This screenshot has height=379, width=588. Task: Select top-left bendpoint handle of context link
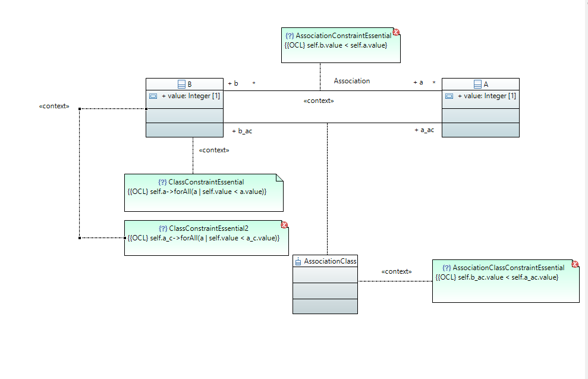[80, 109]
